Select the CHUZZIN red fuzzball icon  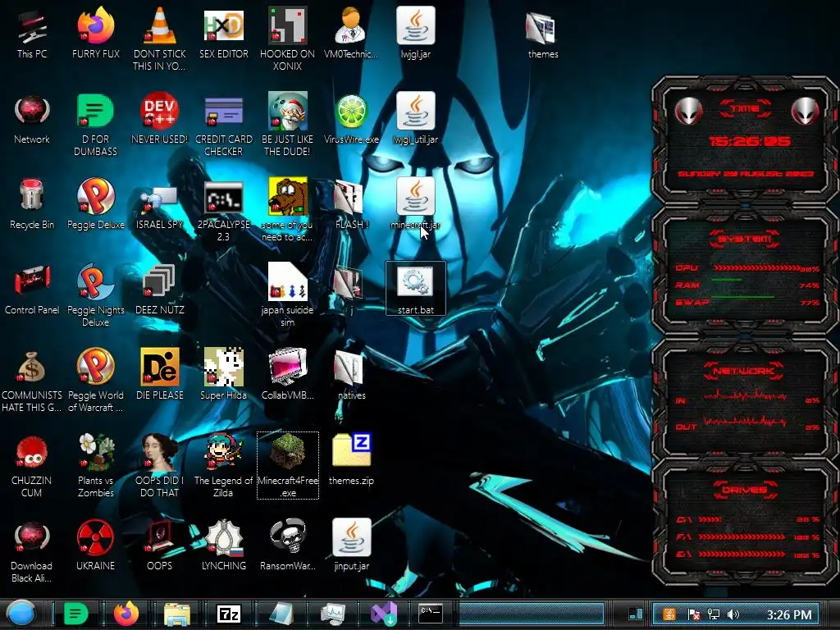(32, 453)
